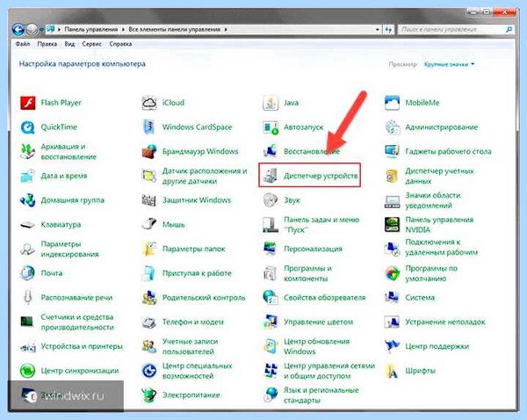Open the Клавиатура keyboard icon
The height and width of the screenshot is (420, 527).
28,224
